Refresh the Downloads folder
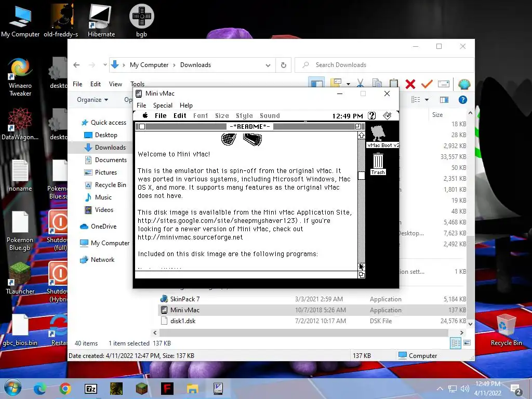Image resolution: width=532 pixels, height=399 pixels. click(x=283, y=65)
